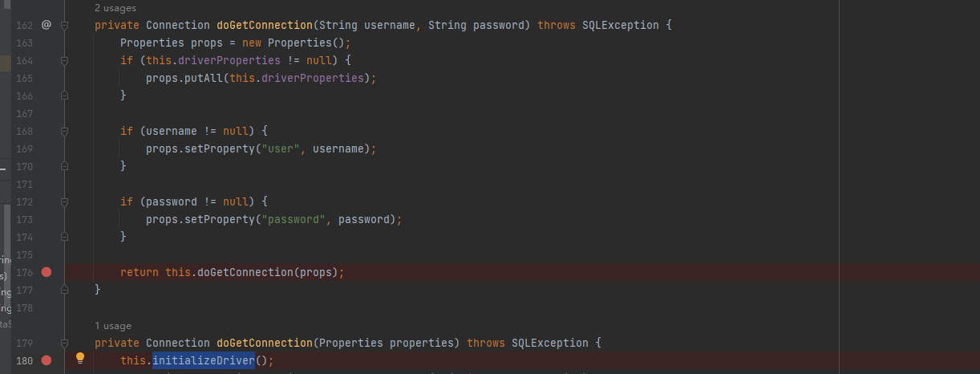Open the "2 usages" inlay hint
The width and height of the screenshot is (980, 374).
(115, 8)
